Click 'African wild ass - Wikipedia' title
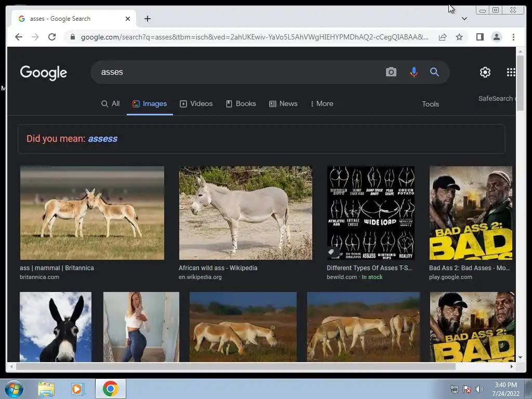The image size is (532, 399). [218, 268]
